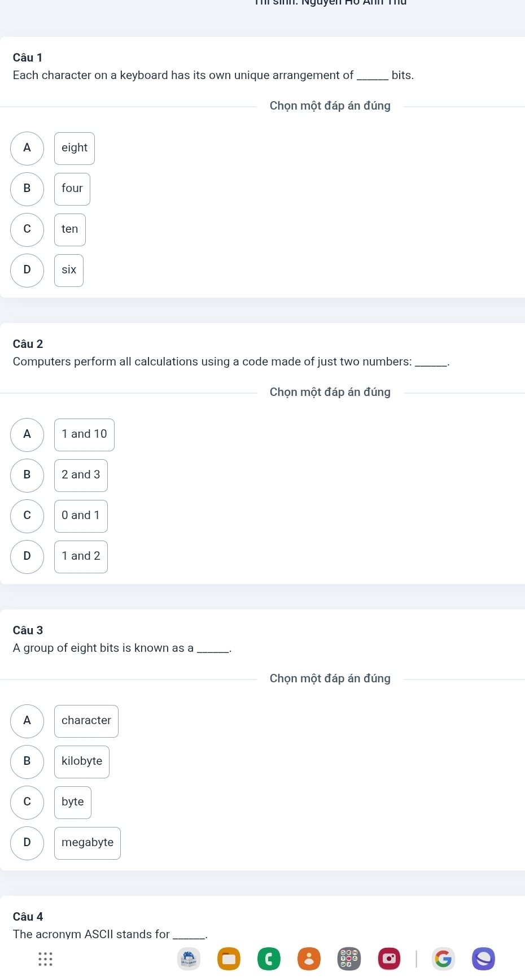Launch Samsung Internet browser icon
This screenshot has width=525, height=980.
pos(484,959)
